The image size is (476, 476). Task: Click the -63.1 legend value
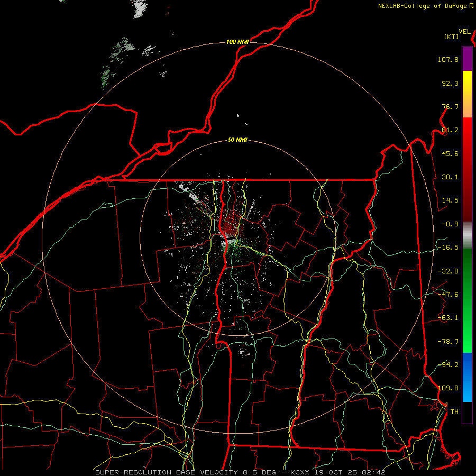448,318
